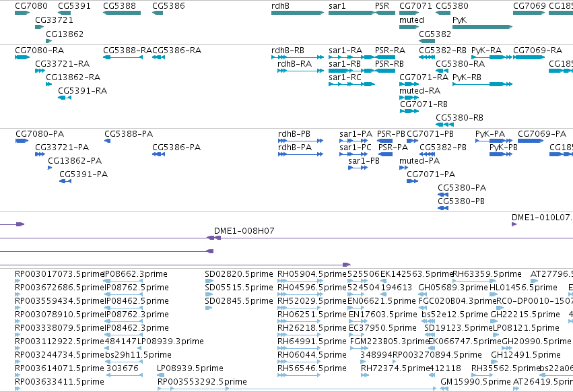
Task: Select transcript sar1-RC
Action: (345, 77)
